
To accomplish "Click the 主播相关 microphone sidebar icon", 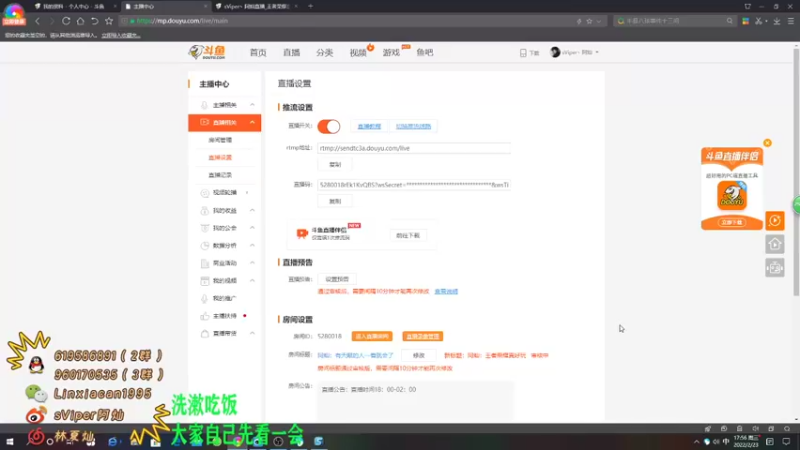I will [204, 105].
